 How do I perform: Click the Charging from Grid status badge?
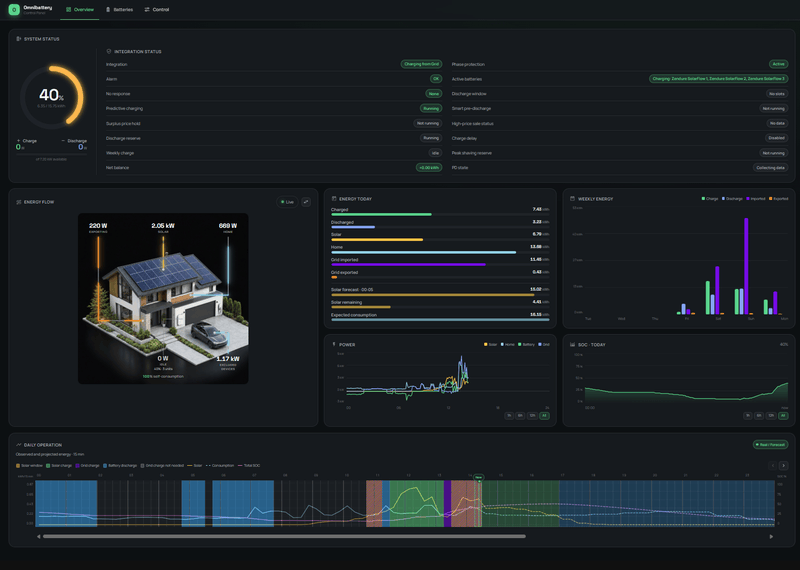[421, 64]
